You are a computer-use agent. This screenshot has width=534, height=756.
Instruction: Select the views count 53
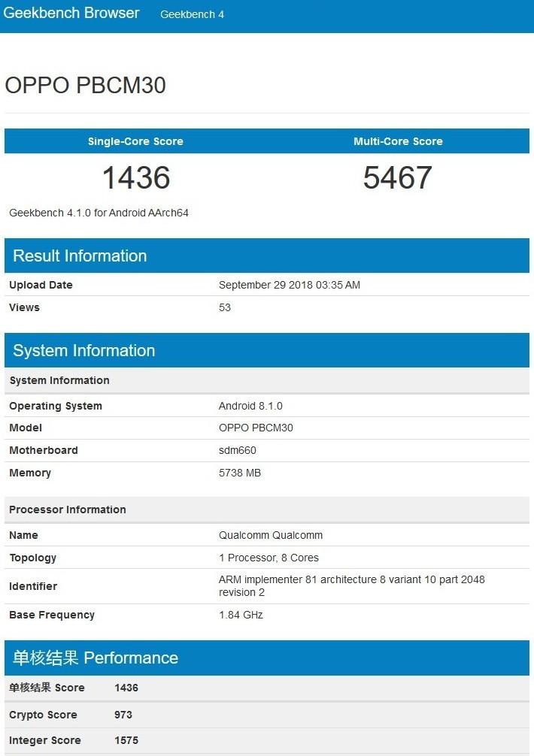(x=225, y=307)
